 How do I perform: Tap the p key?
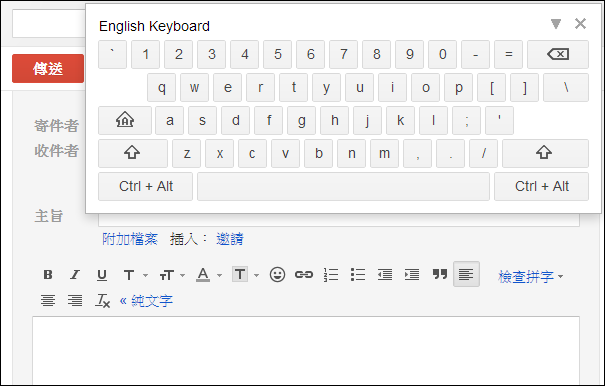tap(458, 88)
